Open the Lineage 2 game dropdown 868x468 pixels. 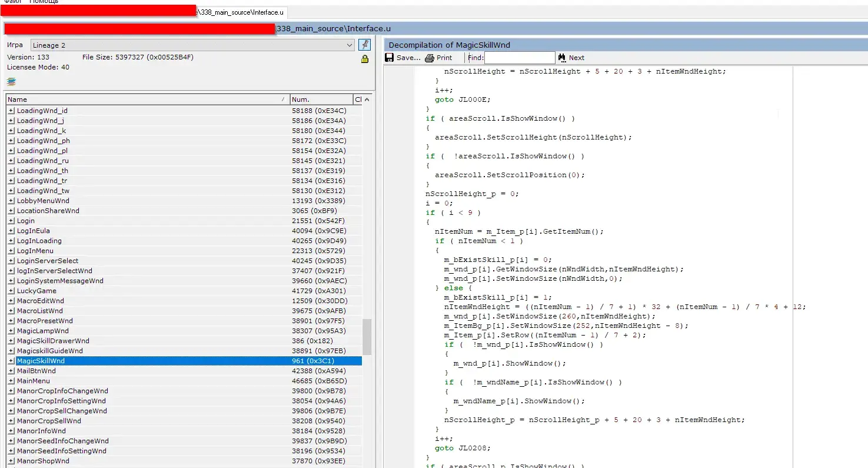pyautogui.click(x=192, y=45)
